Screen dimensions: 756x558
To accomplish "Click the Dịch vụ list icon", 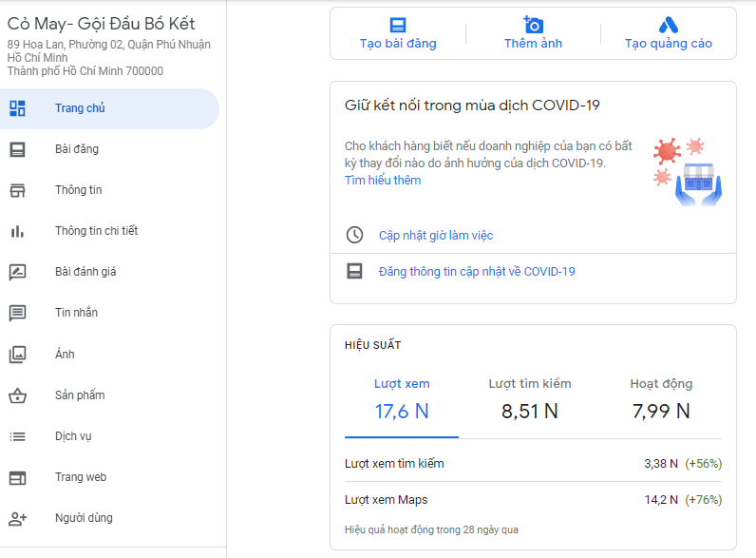I will point(17,436).
